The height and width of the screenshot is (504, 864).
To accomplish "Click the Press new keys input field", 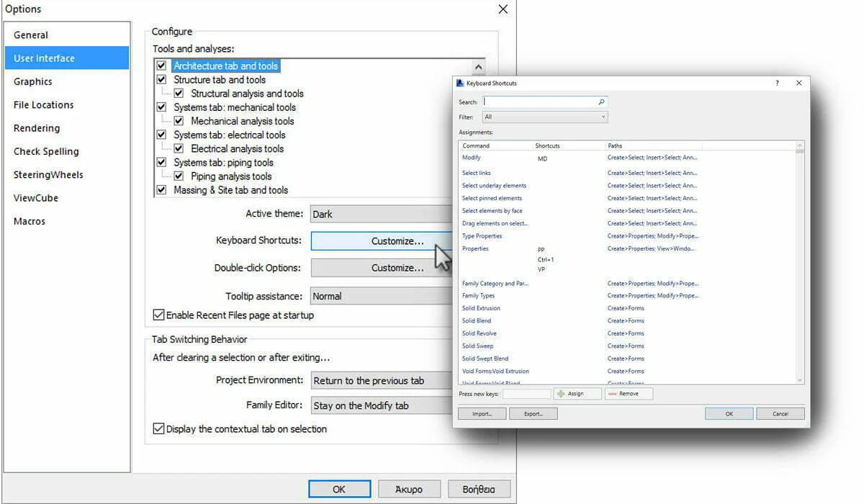I will point(526,394).
